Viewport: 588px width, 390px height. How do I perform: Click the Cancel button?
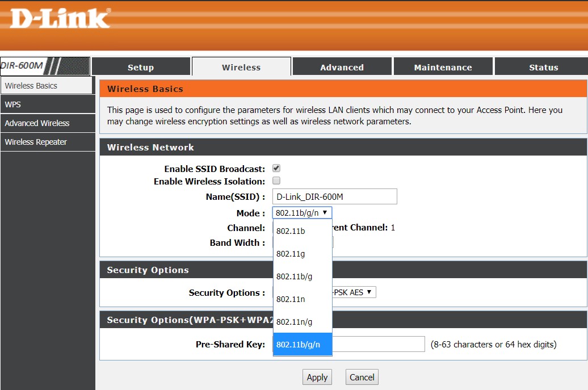362,377
